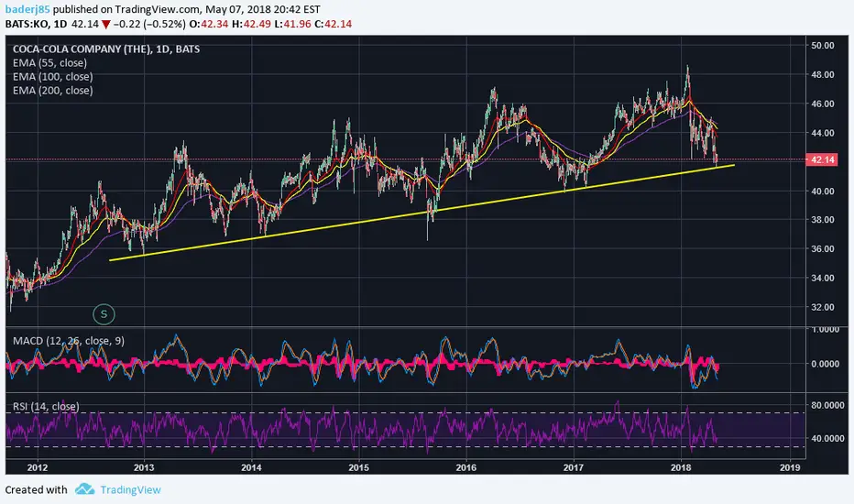
Task: Click the 34.00 price axis label
Action: pyautogui.click(x=823, y=278)
